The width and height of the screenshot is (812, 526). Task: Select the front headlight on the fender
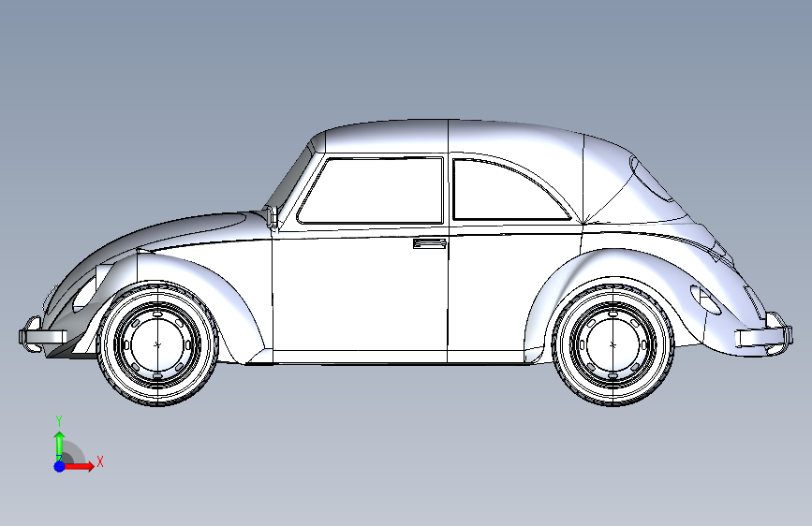[x=84, y=295]
